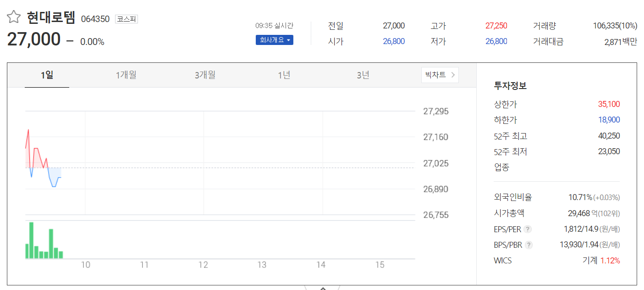
Task: Click the 10 o'clock x-axis label
Action: [x=85, y=265]
